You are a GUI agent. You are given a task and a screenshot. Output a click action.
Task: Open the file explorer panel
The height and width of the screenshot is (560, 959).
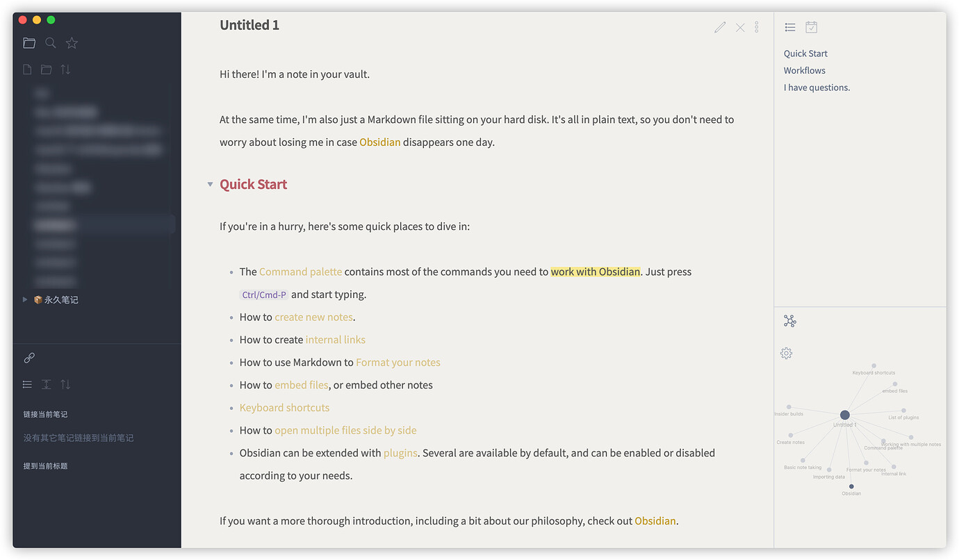tap(28, 42)
